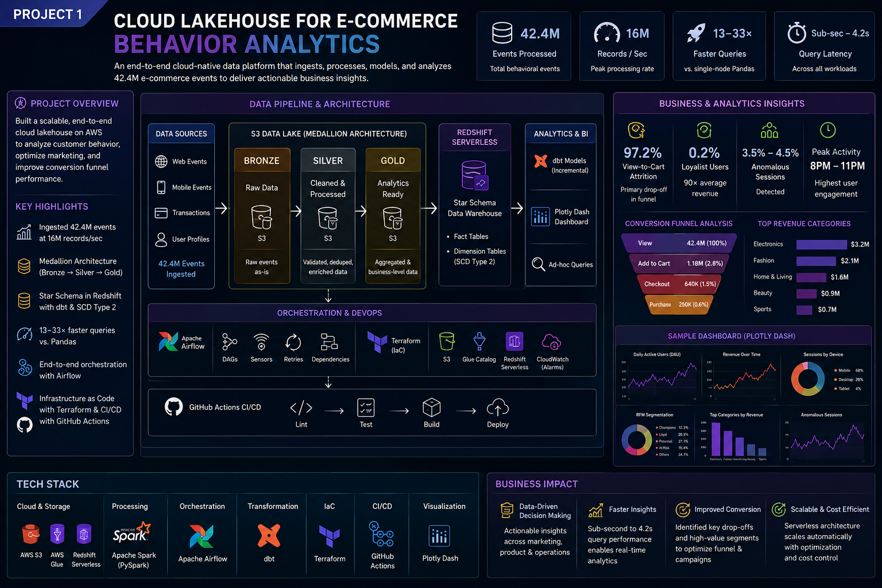882x588 pixels.
Task: Click the gauge icon beside 13–33× faster queries highlight
Action: coord(25,334)
